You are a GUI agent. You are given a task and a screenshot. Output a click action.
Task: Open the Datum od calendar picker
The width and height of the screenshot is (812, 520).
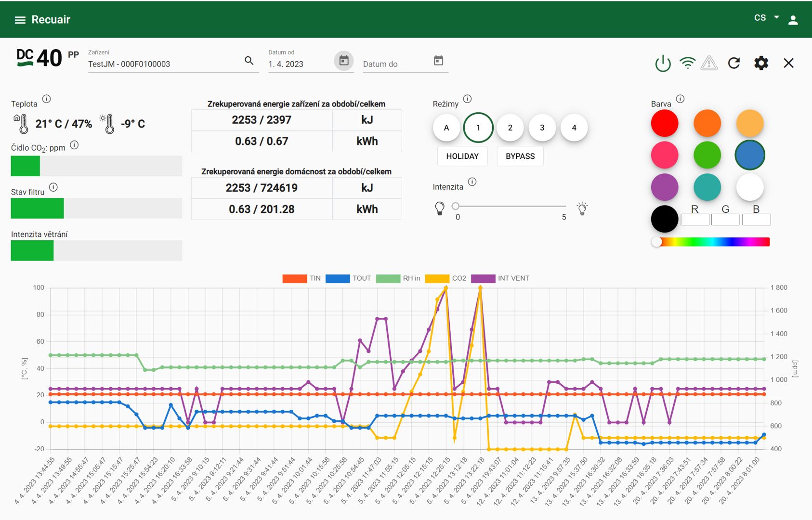click(344, 61)
